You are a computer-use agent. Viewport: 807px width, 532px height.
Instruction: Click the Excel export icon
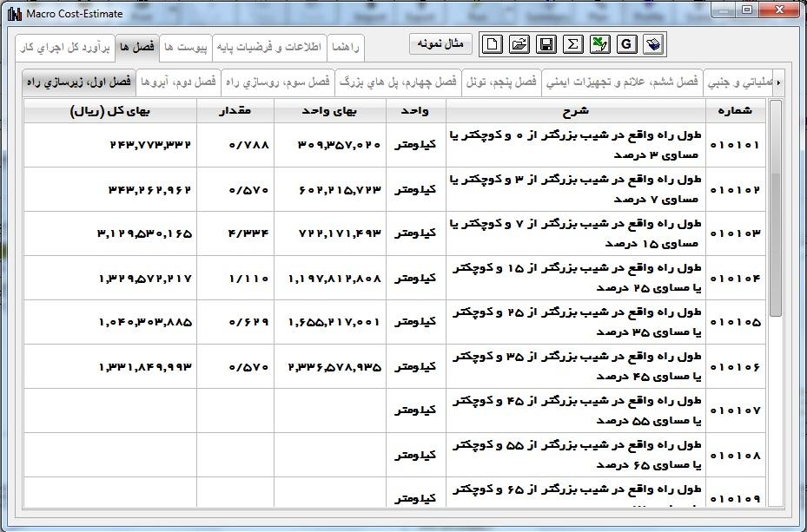[600, 44]
